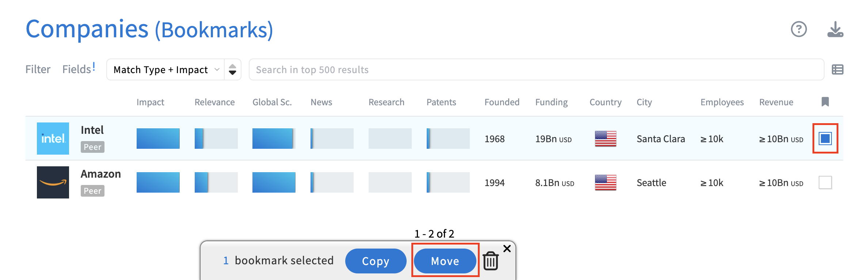Click the Copy button
Viewport: 868px width, 280px height.
pyautogui.click(x=376, y=261)
